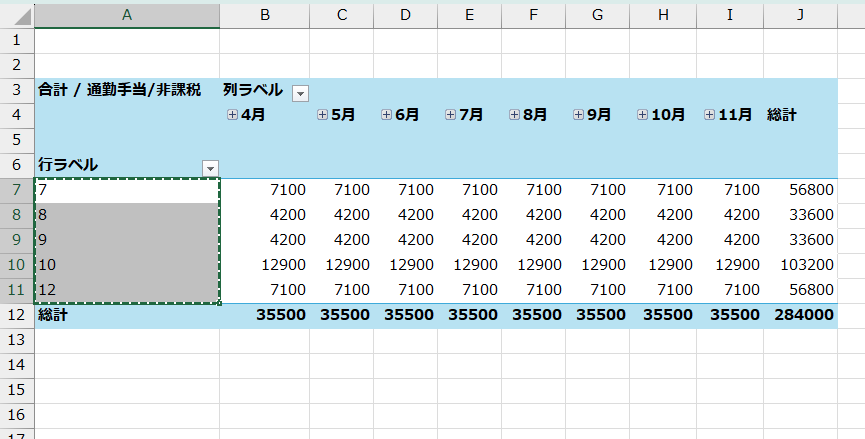Expand the 9月 month group
Image resolution: width=865 pixels, height=439 pixels.
coord(578,115)
